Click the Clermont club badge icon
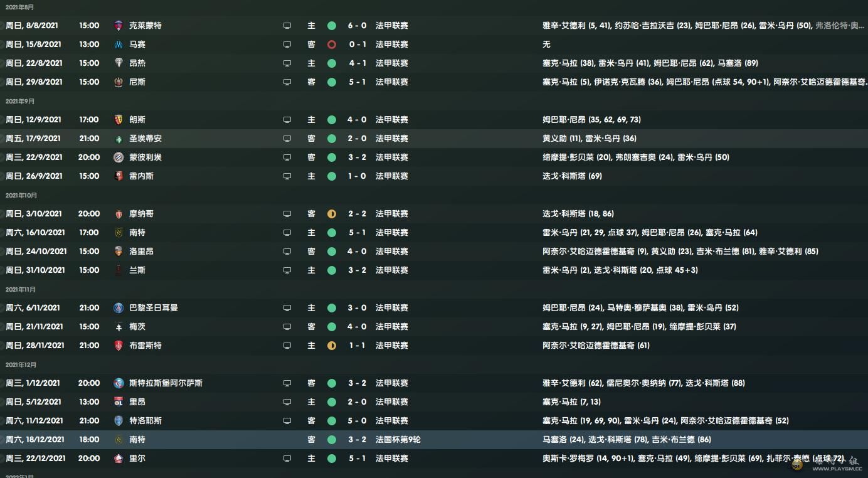Image resolution: width=868 pixels, height=478 pixels. coord(119,26)
